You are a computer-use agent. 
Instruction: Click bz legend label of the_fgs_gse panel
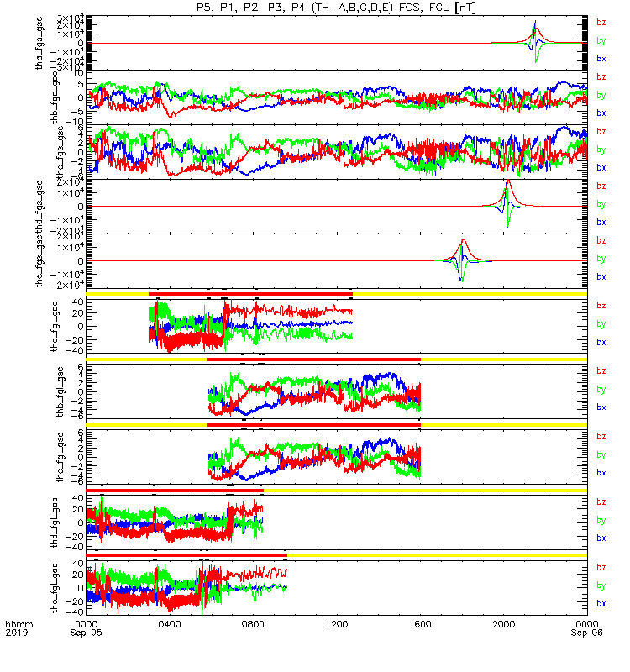click(601, 240)
